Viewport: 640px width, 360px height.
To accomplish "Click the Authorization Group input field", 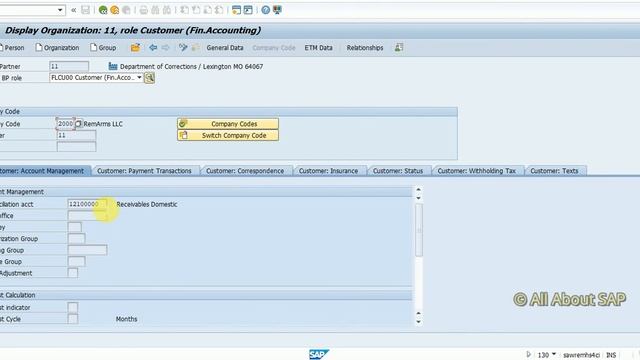I will [x=77, y=238].
